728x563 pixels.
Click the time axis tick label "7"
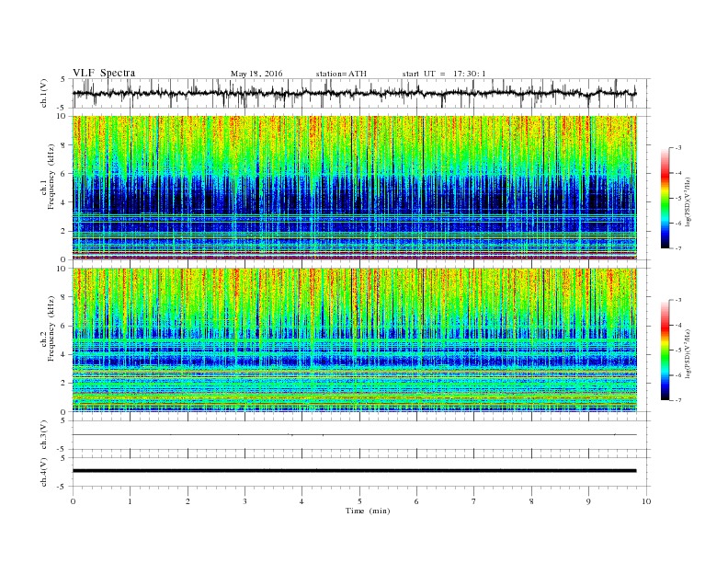pos(474,501)
